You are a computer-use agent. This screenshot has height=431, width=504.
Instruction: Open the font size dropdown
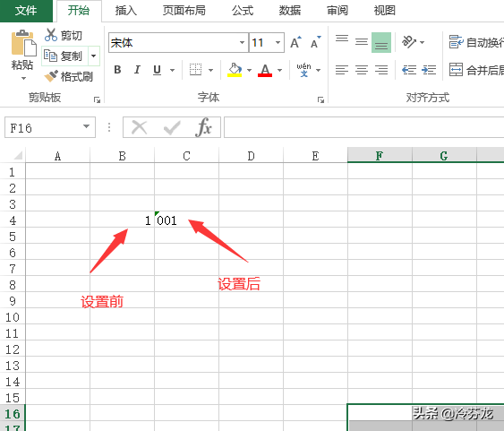[278, 42]
